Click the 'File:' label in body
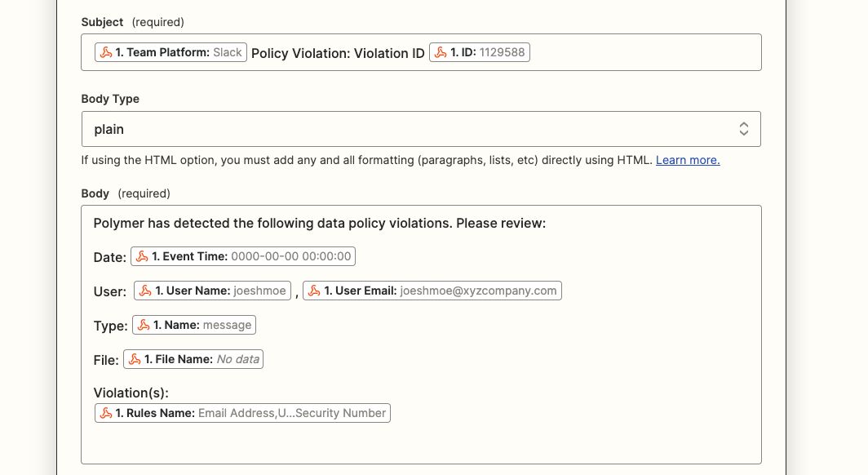868x475 pixels. coord(106,361)
